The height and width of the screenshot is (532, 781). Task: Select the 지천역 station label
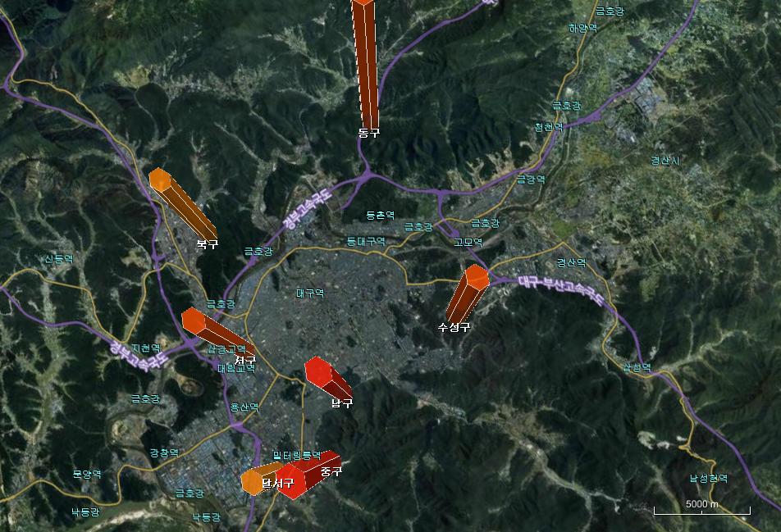145,348
